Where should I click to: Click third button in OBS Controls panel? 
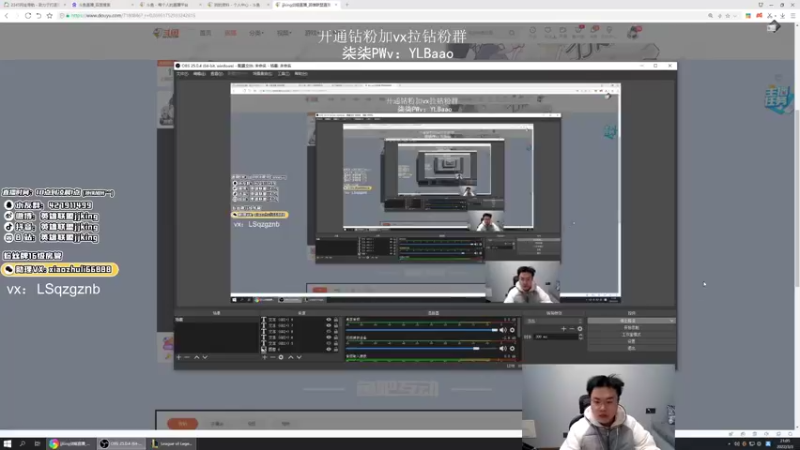[x=631, y=335]
